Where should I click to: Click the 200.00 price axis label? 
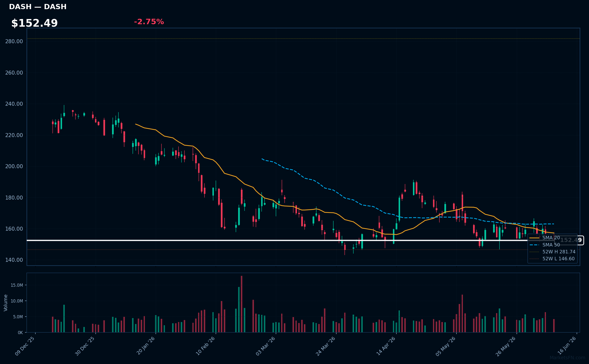tap(14, 166)
